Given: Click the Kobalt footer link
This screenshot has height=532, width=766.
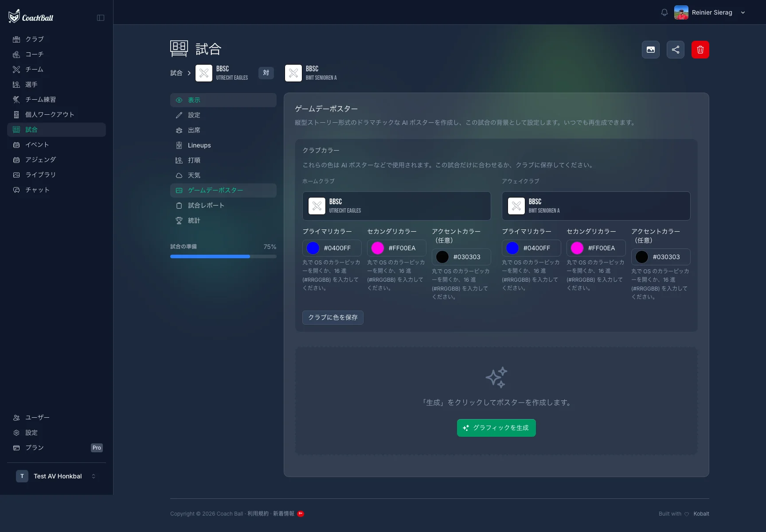Looking at the screenshot, I should click(701, 514).
